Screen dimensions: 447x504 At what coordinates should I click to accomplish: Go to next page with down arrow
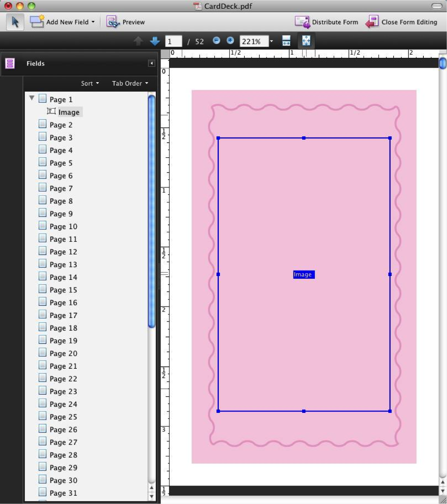pos(155,41)
